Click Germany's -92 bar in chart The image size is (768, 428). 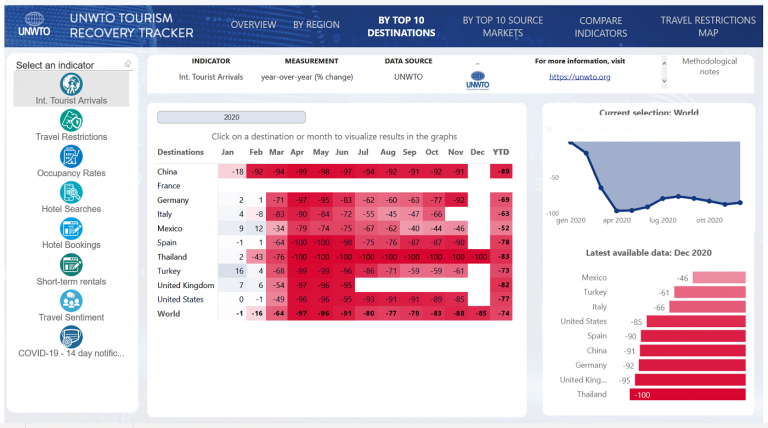coord(692,365)
